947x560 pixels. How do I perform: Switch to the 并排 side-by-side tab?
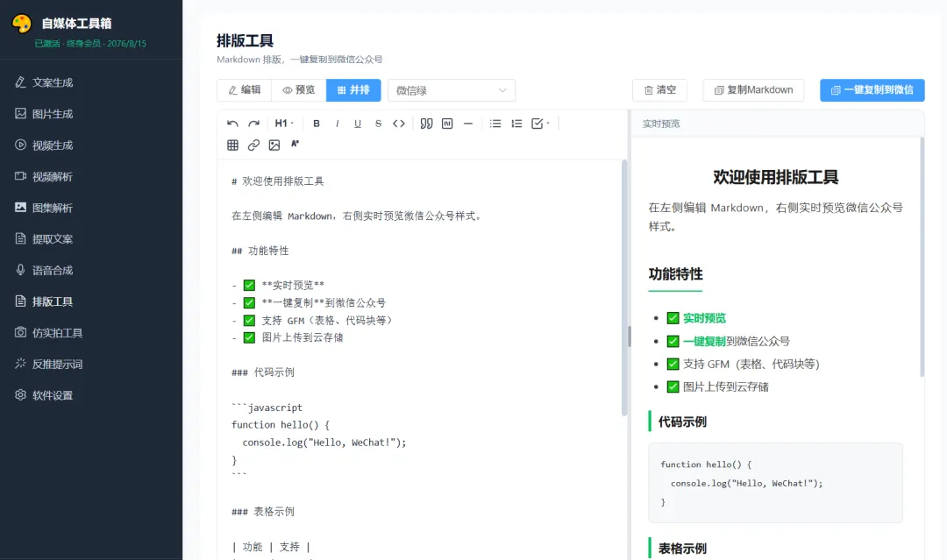click(353, 90)
